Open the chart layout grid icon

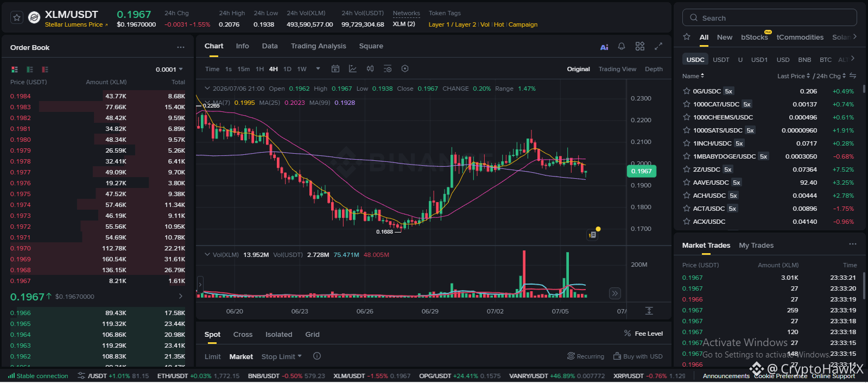[640, 46]
